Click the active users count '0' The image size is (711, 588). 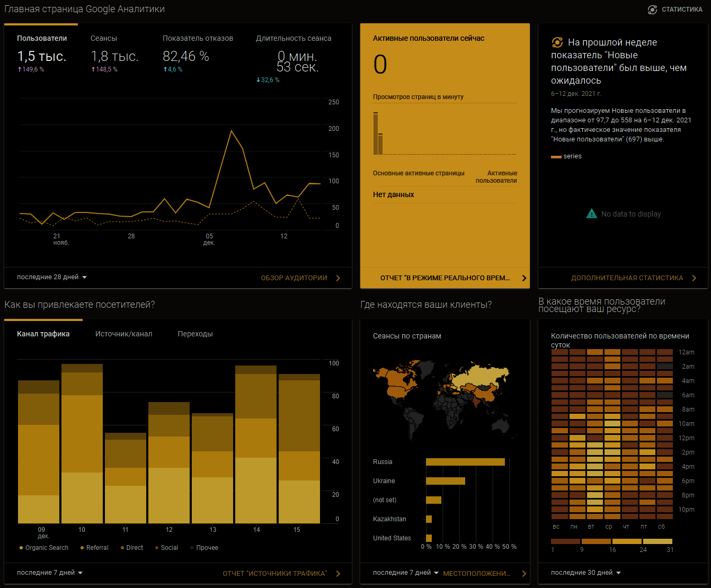point(380,65)
